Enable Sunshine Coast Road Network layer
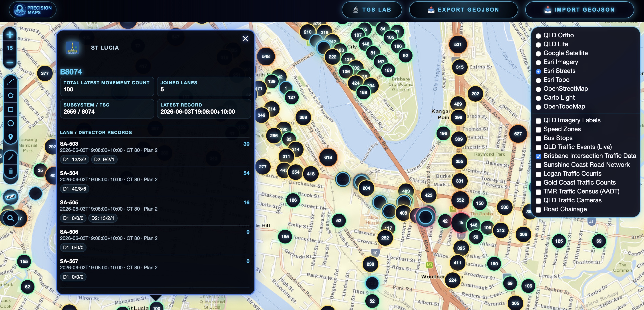644x310 pixels. click(x=538, y=165)
